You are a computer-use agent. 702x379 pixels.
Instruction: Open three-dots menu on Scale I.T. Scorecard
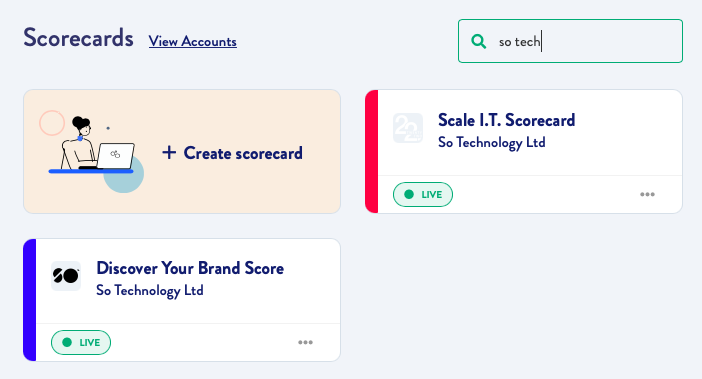click(x=647, y=194)
